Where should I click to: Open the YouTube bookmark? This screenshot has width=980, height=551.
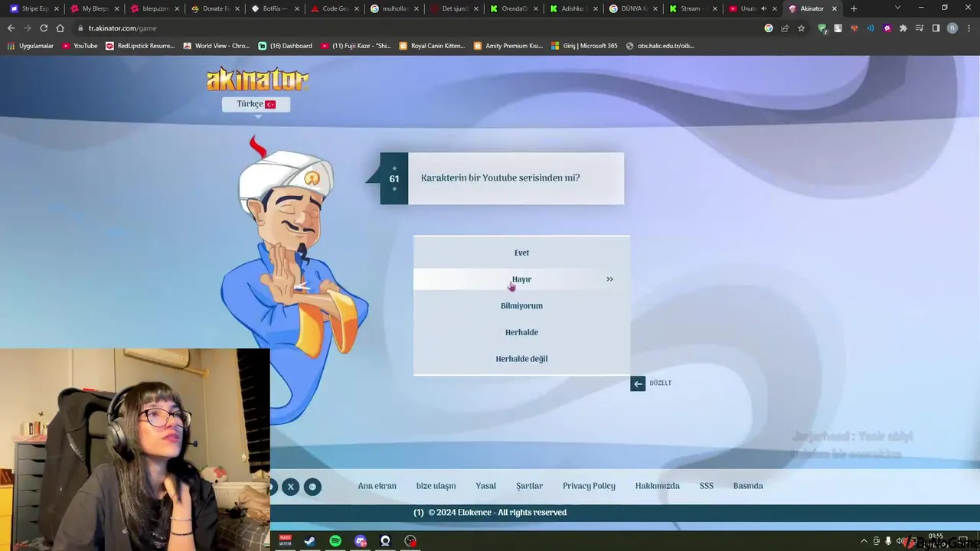coord(80,46)
